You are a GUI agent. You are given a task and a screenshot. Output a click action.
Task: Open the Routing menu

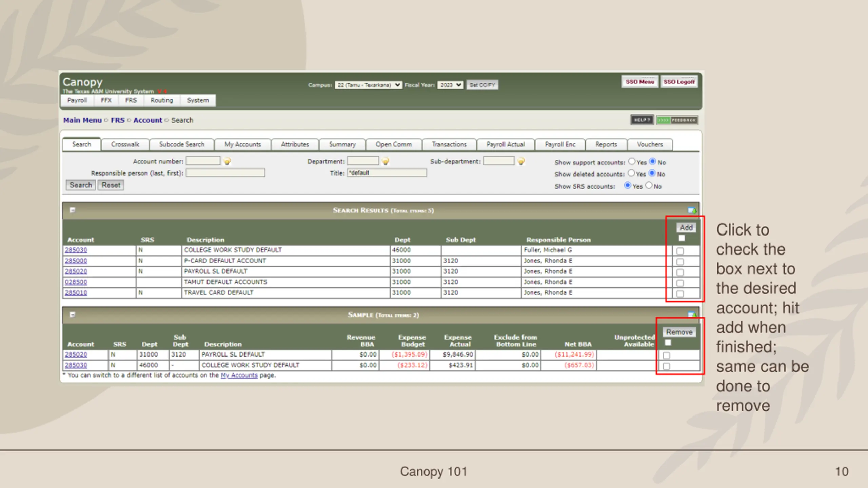[x=162, y=100]
